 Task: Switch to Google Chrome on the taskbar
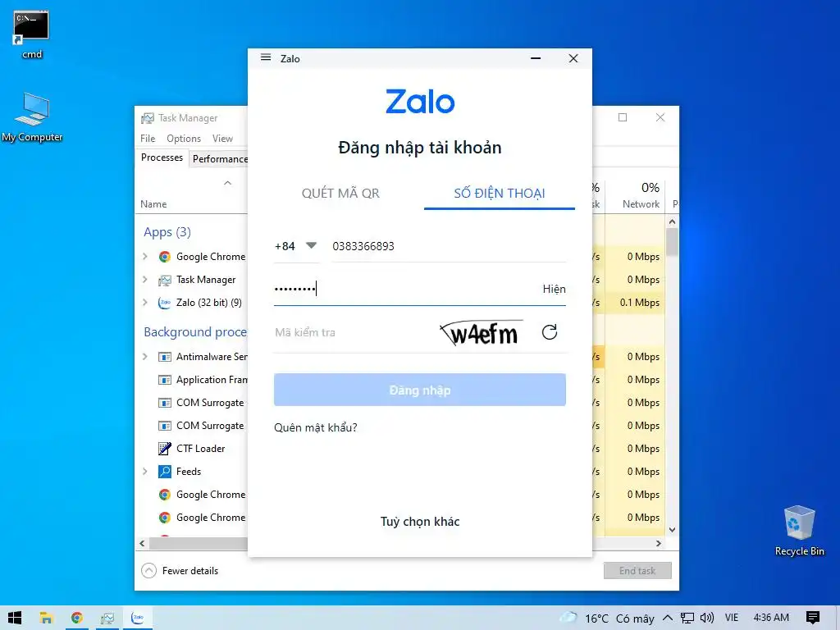coord(76,618)
